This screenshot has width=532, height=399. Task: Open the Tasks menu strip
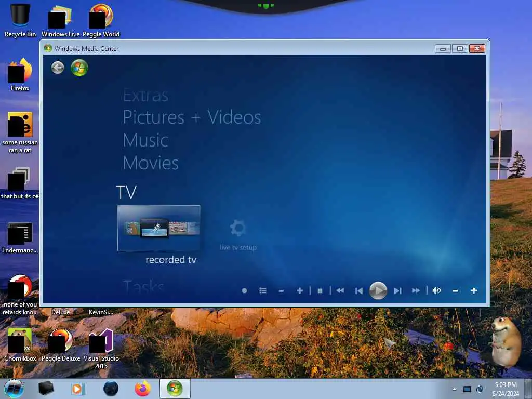[143, 287]
